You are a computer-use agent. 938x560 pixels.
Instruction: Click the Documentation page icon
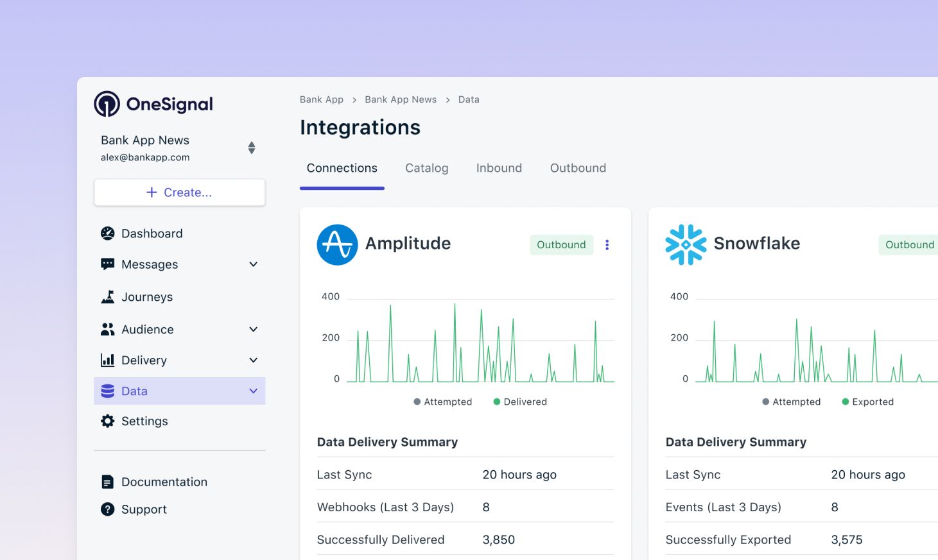(108, 482)
